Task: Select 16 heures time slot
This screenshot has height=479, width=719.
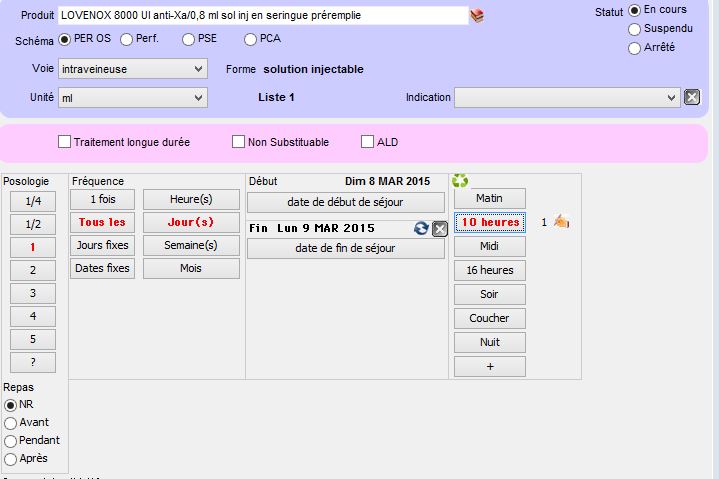Action: click(x=490, y=270)
